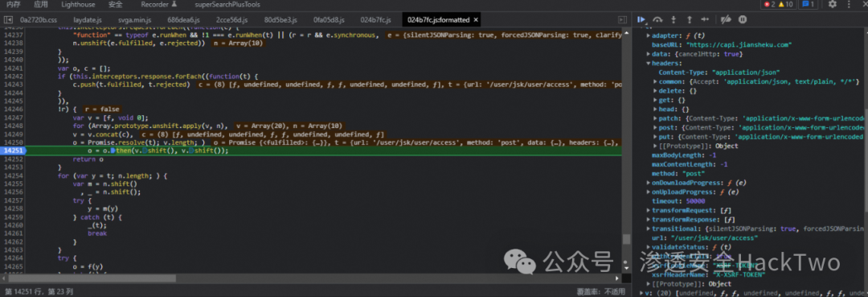This screenshot has height=297, width=868.
Task: Expand the common headers entry
Action: [656, 81]
